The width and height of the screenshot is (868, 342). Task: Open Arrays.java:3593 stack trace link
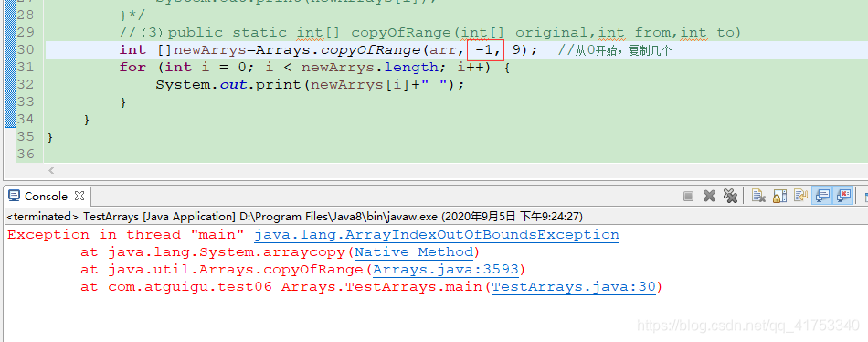pyautogui.click(x=446, y=270)
